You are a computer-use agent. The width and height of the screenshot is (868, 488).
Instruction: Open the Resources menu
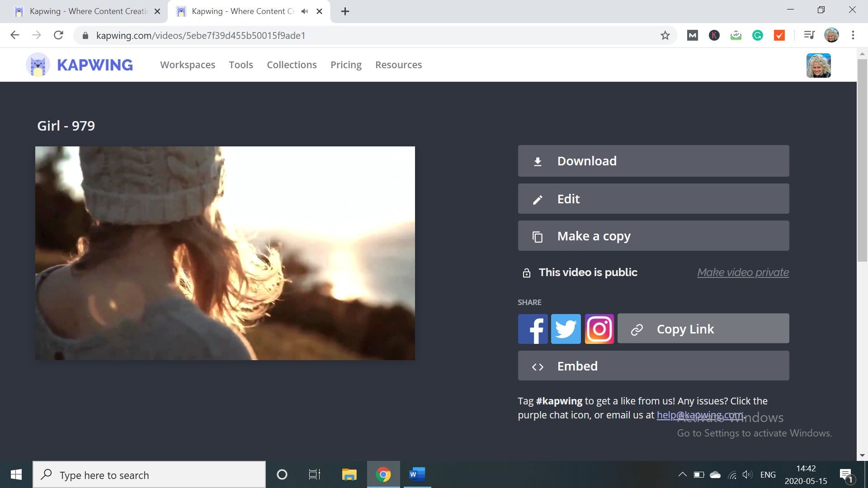pyautogui.click(x=398, y=65)
